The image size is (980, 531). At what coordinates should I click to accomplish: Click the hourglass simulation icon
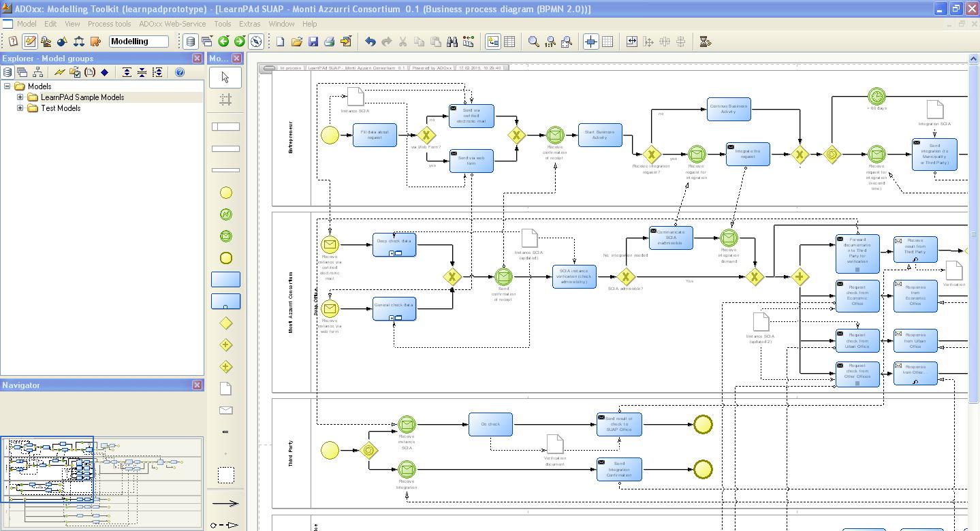[x=706, y=42]
